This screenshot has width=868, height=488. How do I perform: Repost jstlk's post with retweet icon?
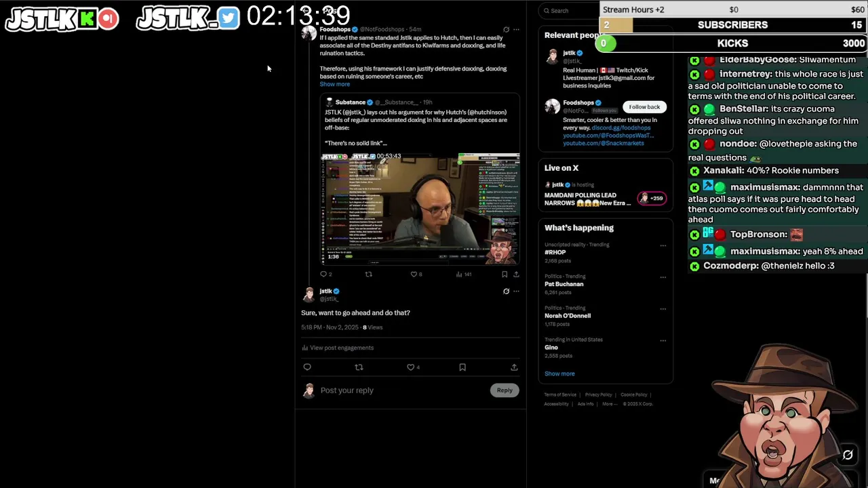click(359, 367)
